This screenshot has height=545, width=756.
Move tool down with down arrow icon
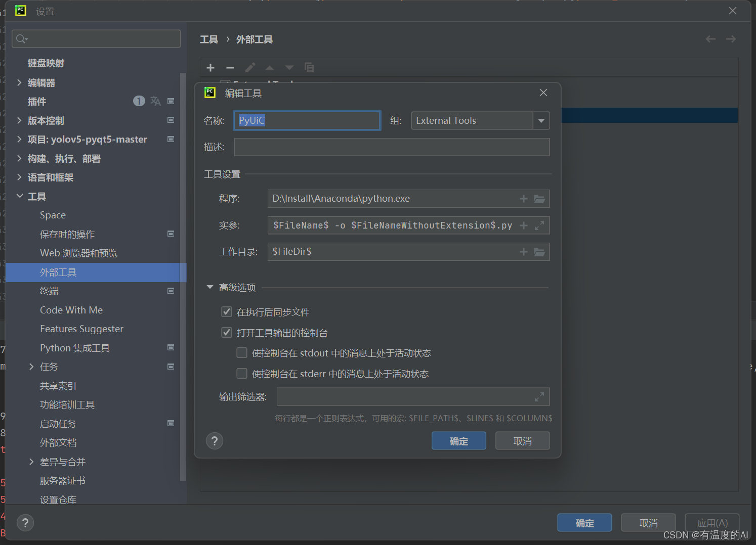click(289, 68)
